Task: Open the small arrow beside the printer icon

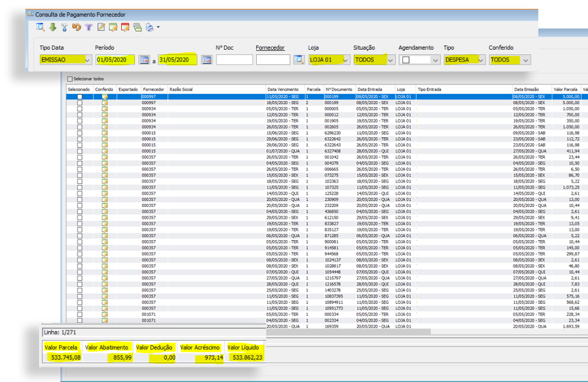Action: 159,27
